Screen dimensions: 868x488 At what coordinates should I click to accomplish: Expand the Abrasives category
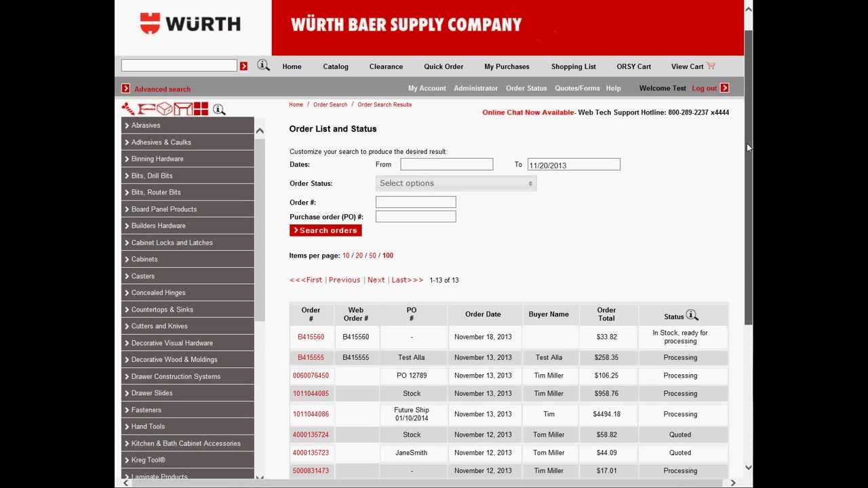[x=187, y=125]
